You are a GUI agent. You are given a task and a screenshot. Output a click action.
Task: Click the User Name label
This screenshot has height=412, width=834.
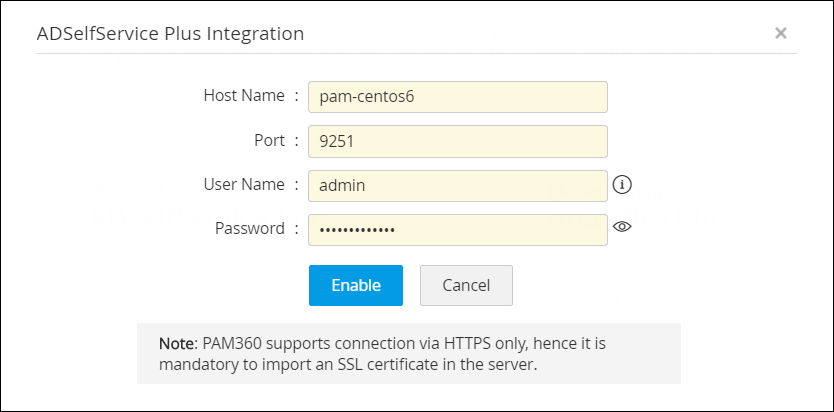[x=244, y=184]
